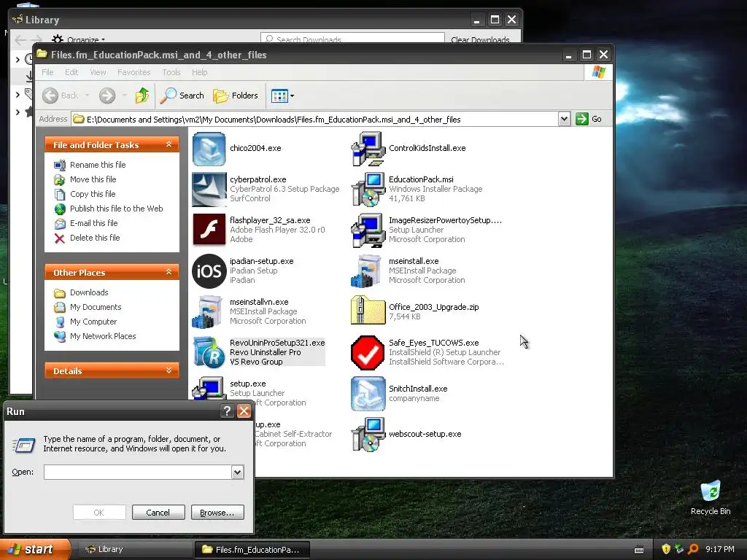Click the Forward arrow toolbar button
This screenshot has height=560, width=747.
point(107,96)
